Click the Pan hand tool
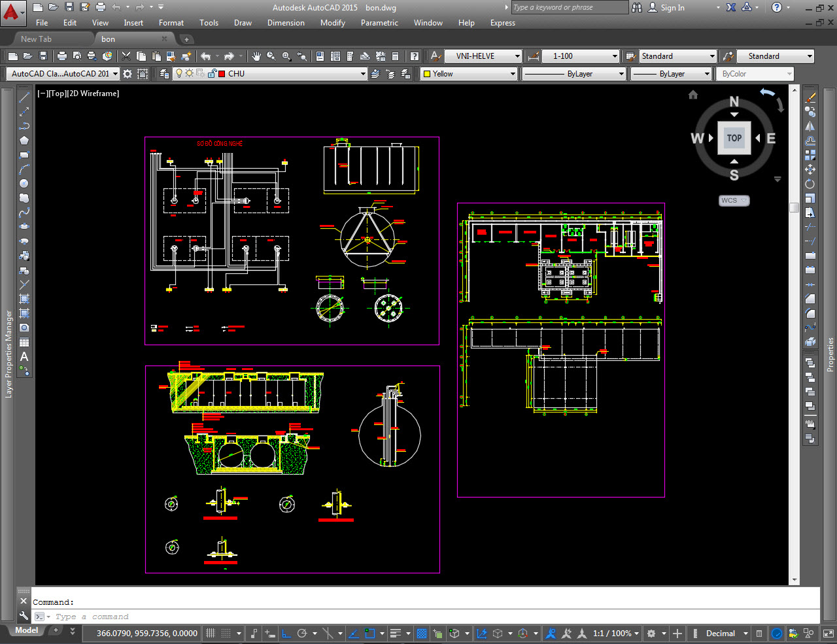The width and height of the screenshot is (837, 644). click(256, 56)
